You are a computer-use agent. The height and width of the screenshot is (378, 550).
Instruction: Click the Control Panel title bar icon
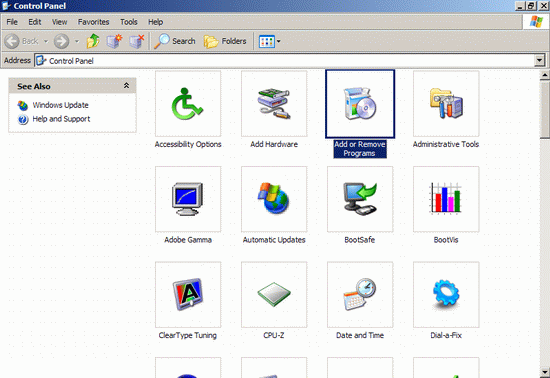coord(6,6)
